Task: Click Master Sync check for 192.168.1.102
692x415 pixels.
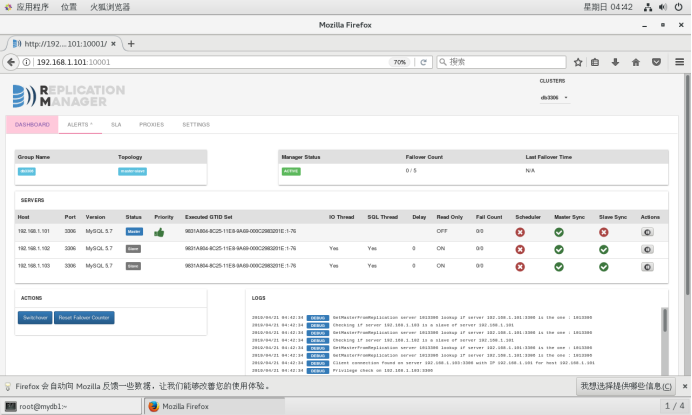Action: [559, 249]
